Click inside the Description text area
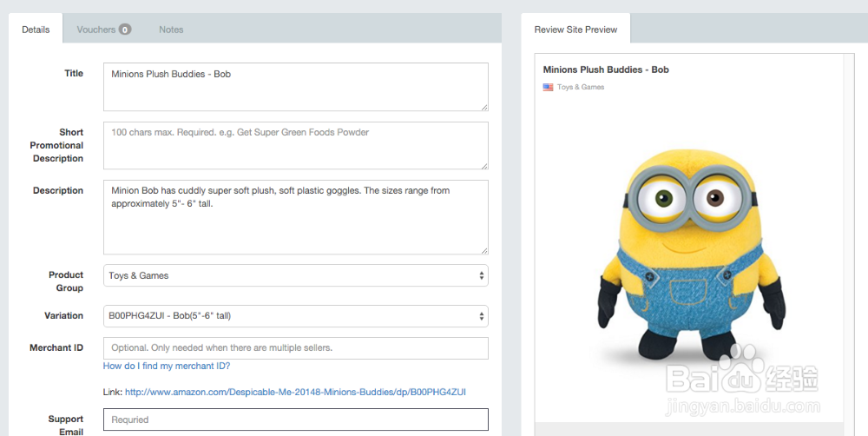 point(296,217)
